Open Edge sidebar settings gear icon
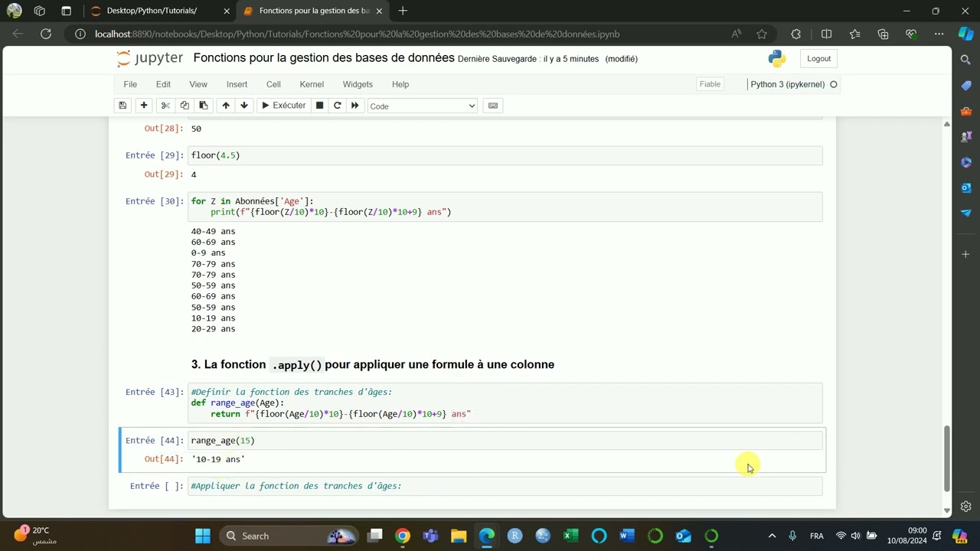Viewport: 980px width, 551px height. click(x=966, y=507)
